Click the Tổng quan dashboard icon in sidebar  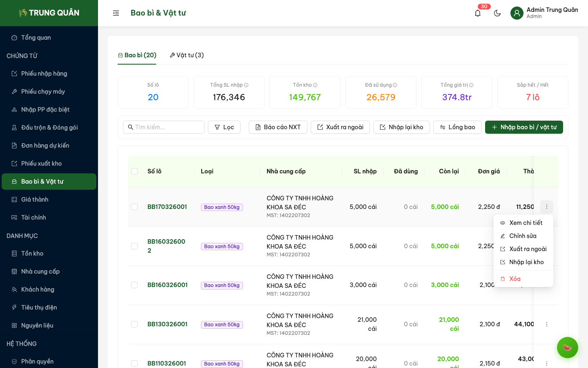tap(14, 38)
